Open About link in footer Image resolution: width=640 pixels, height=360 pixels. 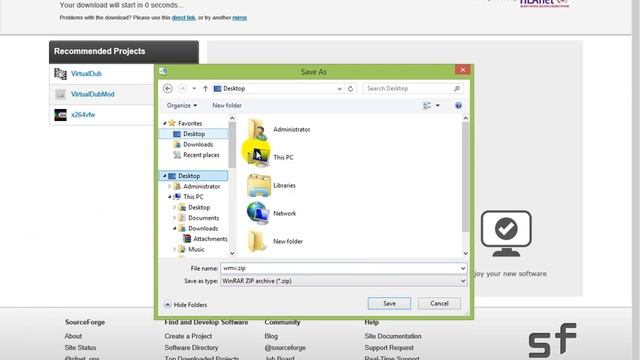73,336
